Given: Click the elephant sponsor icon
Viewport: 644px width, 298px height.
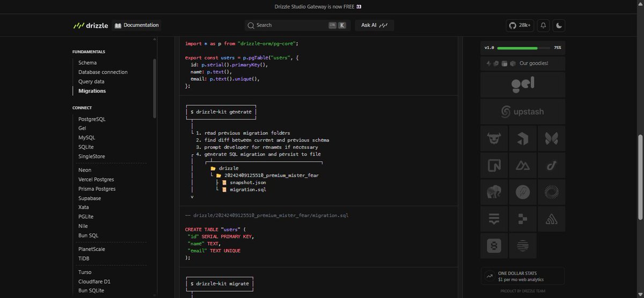Looking at the screenshot, I should tap(494, 192).
